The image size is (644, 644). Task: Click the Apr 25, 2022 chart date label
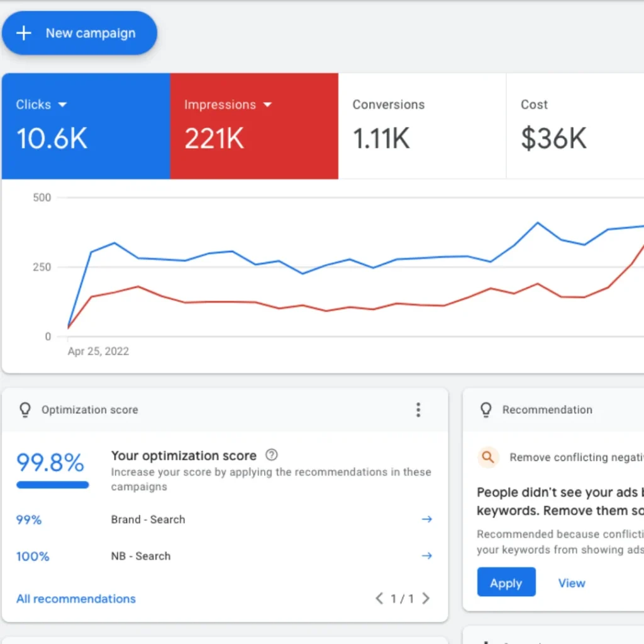(x=98, y=352)
